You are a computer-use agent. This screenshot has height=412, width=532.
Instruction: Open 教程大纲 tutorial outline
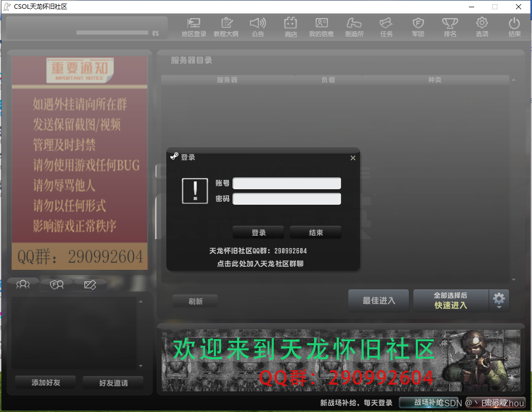tap(226, 27)
